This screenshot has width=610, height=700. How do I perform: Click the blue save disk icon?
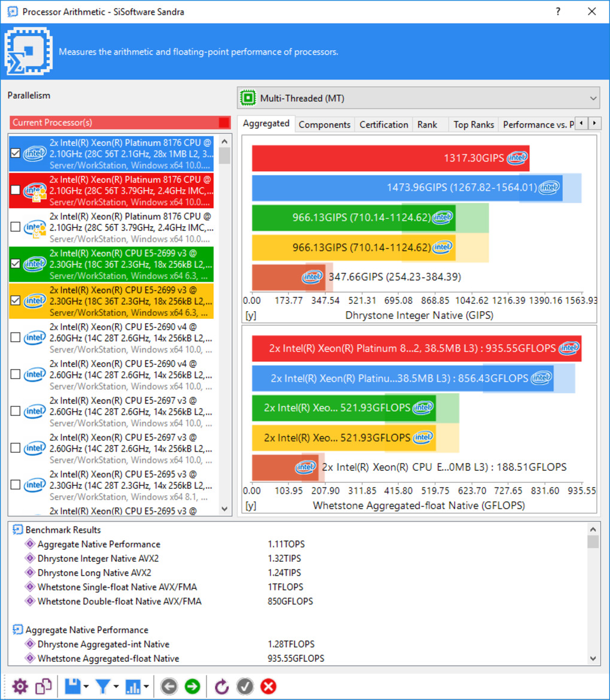pyautogui.click(x=72, y=686)
